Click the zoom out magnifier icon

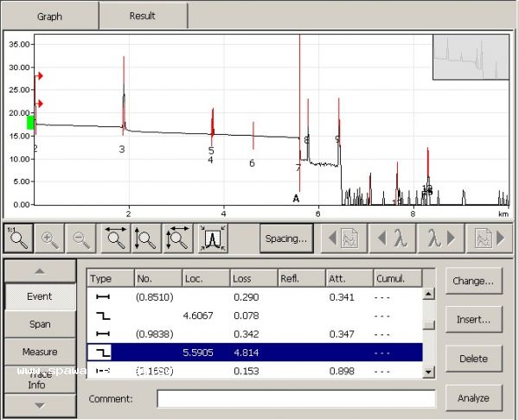[81, 238]
